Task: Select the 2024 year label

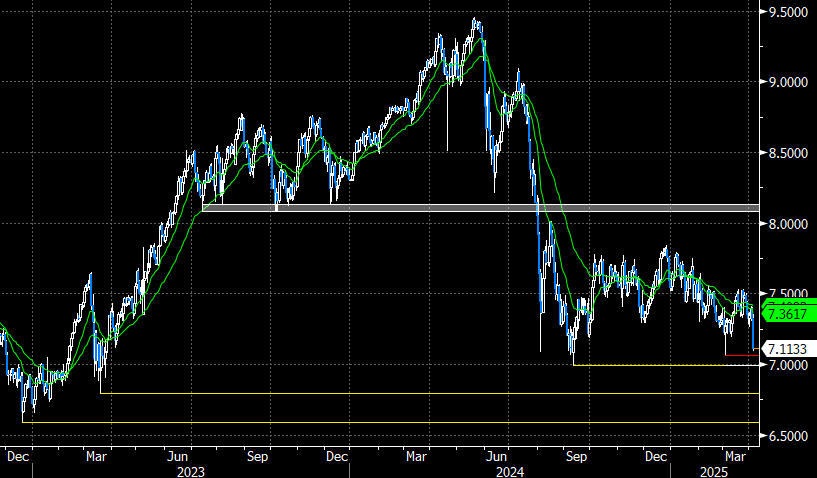Action: [x=512, y=470]
